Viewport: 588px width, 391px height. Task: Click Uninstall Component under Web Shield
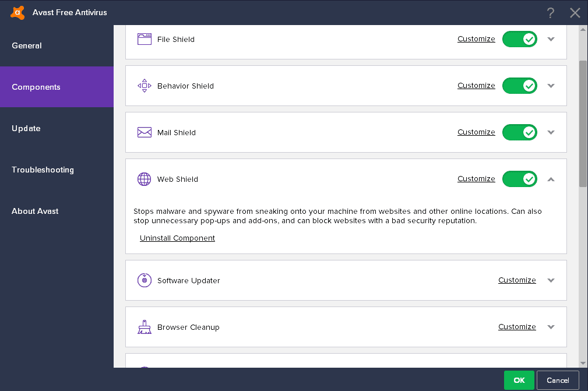[x=177, y=238]
